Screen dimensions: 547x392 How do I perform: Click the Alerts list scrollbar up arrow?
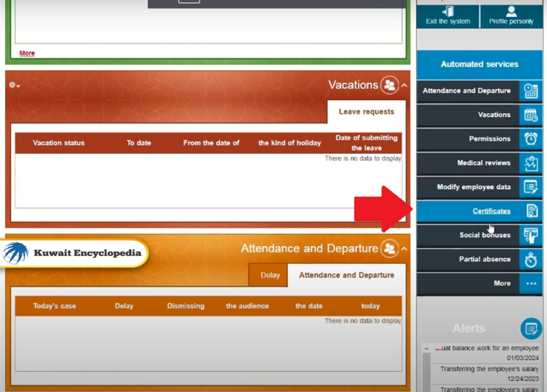(426, 349)
